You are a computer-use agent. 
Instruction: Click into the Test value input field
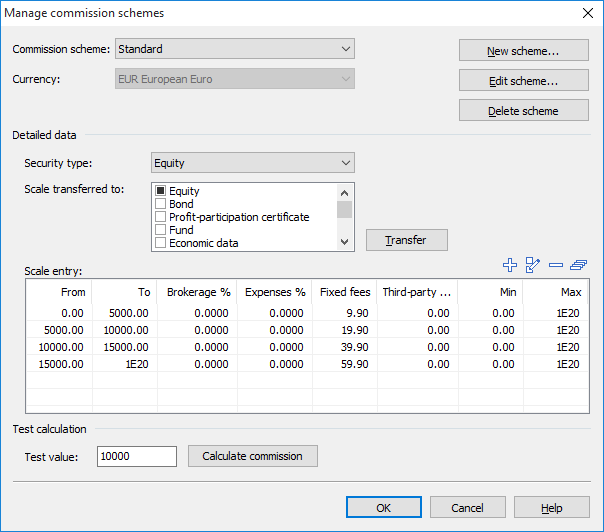point(136,456)
